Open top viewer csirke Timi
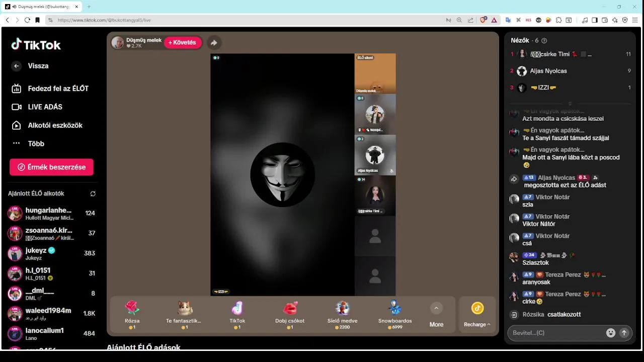 (x=570, y=54)
